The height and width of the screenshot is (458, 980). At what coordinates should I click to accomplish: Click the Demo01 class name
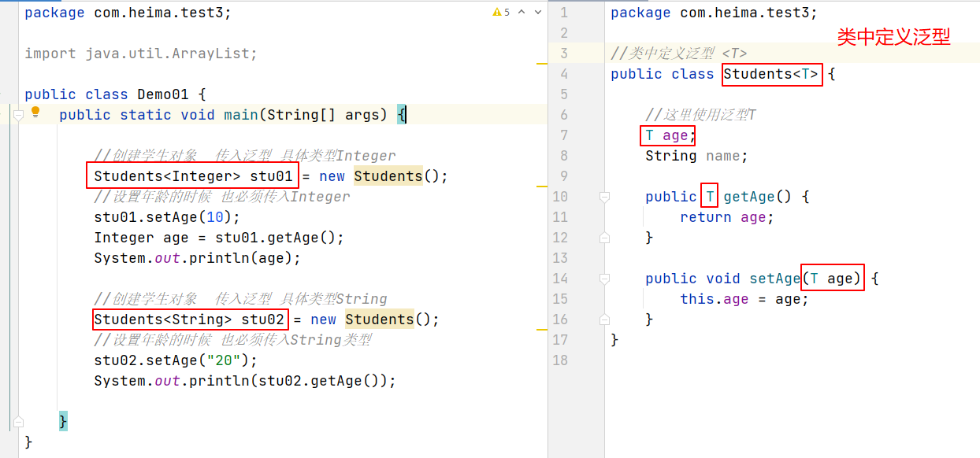(162, 94)
